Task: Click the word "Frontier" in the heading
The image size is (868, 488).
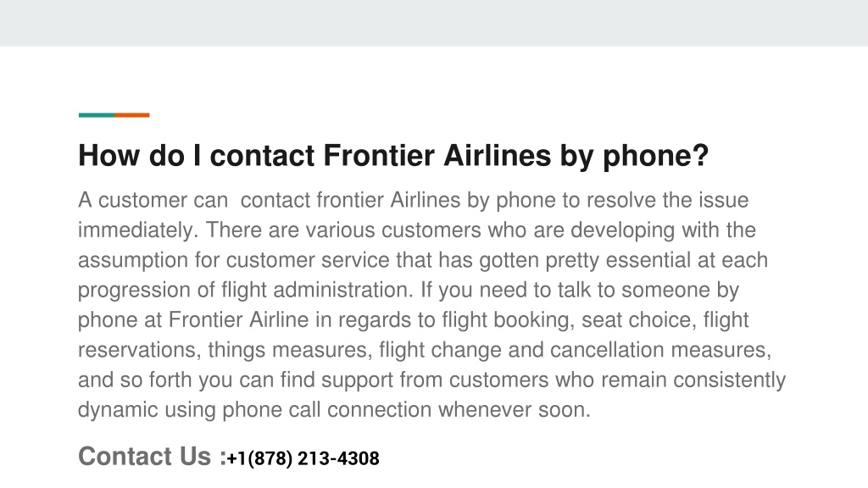Action: (379, 156)
